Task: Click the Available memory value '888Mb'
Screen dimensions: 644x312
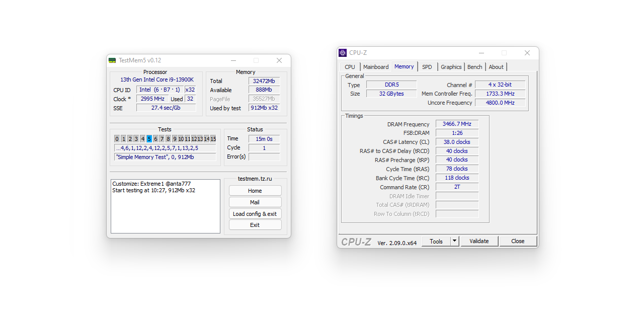Action: [x=264, y=90]
